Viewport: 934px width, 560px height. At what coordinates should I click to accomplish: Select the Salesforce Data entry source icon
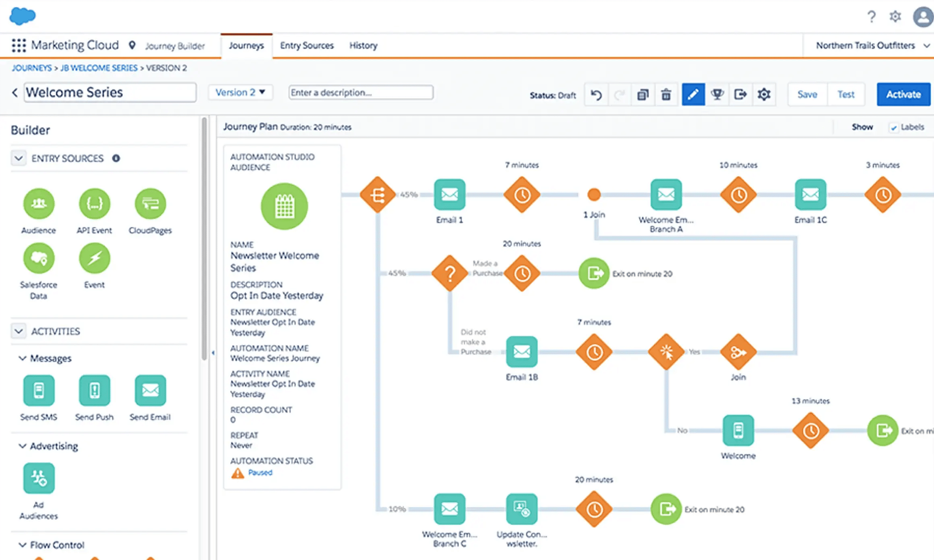coord(39,258)
